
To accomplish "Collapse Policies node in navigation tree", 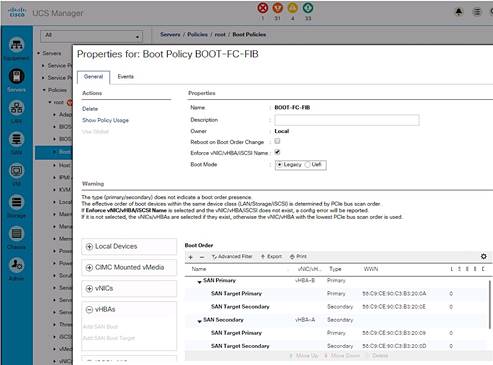I will [44, 90].
